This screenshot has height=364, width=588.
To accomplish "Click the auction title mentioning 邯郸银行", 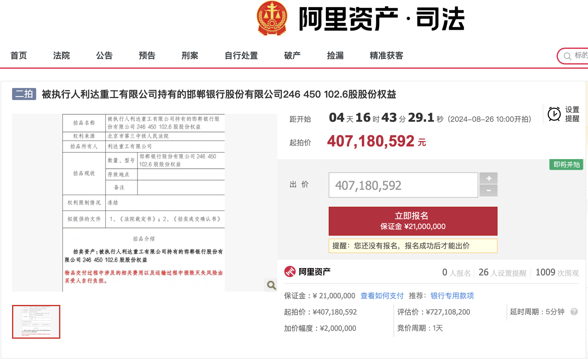I will click(x=219, y=94).
